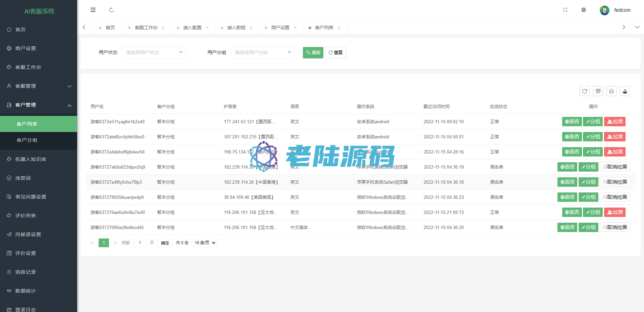Change the 10 条/页 page size selector
This screenshot has height=312, width=644.
[x=204, y=243]
